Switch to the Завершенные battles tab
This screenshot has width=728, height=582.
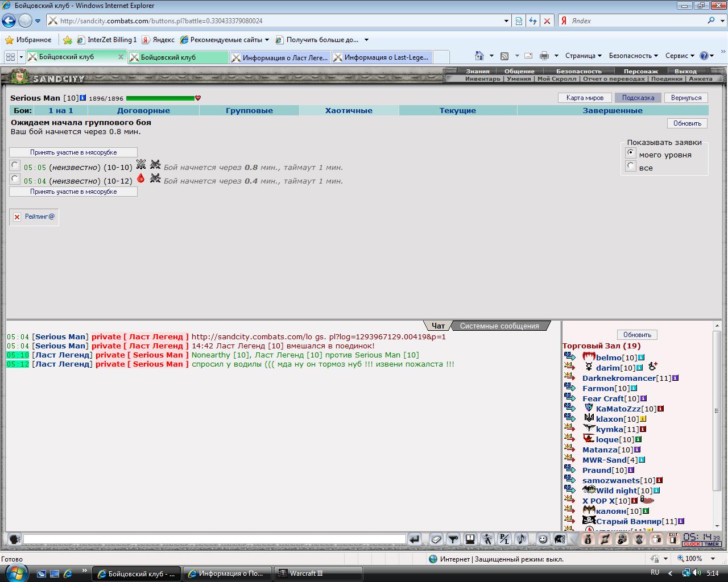pos(613,111)
